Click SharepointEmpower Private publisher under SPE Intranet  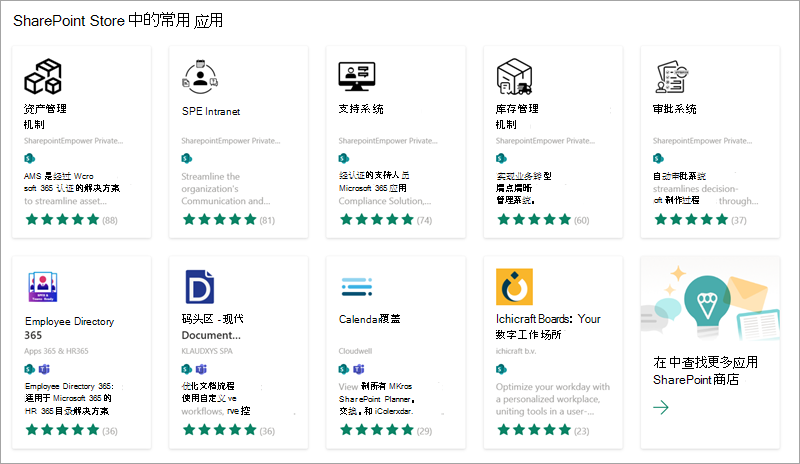click(231, 140)
